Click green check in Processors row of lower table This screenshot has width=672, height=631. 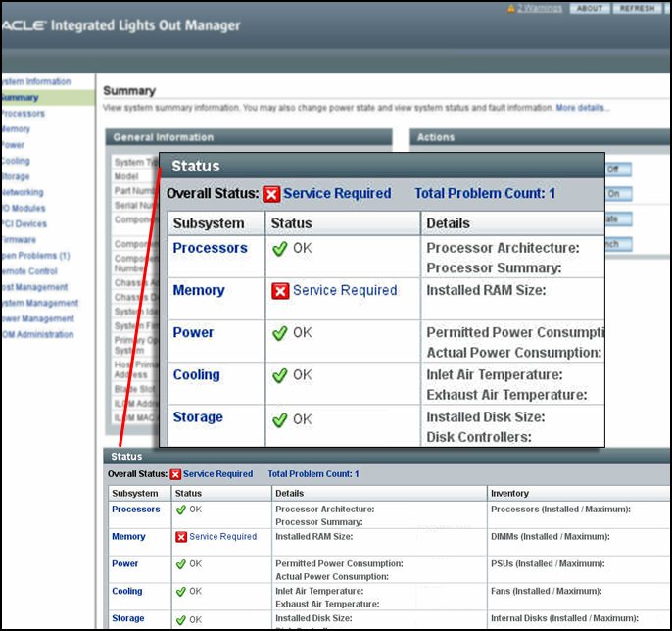[x=181, y=510]
